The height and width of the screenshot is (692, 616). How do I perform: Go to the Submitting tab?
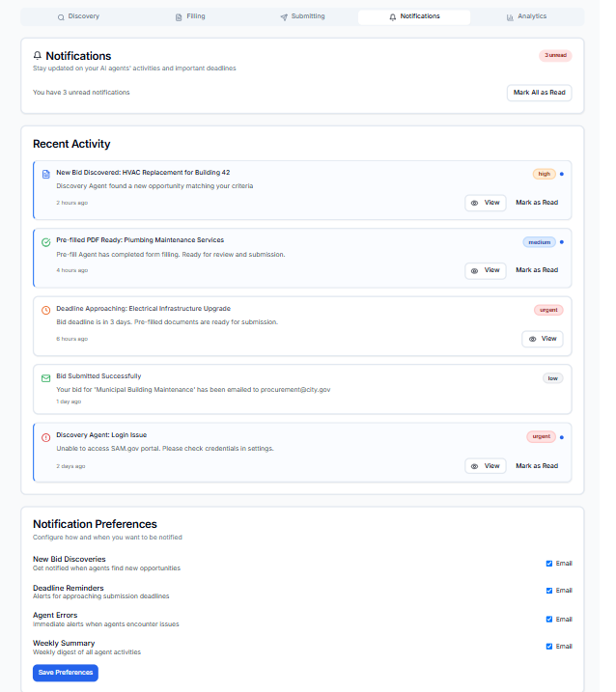(x=302, y=16)
